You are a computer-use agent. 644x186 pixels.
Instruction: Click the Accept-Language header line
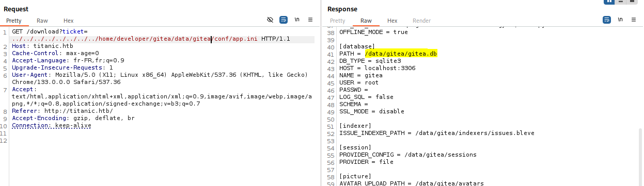coord(68,61)
